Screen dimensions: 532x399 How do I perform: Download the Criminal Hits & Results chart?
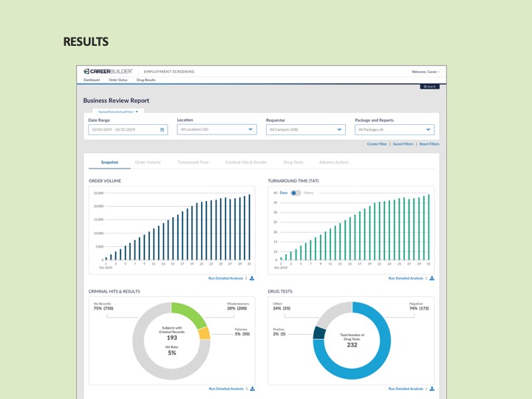(x=252, y=389)
